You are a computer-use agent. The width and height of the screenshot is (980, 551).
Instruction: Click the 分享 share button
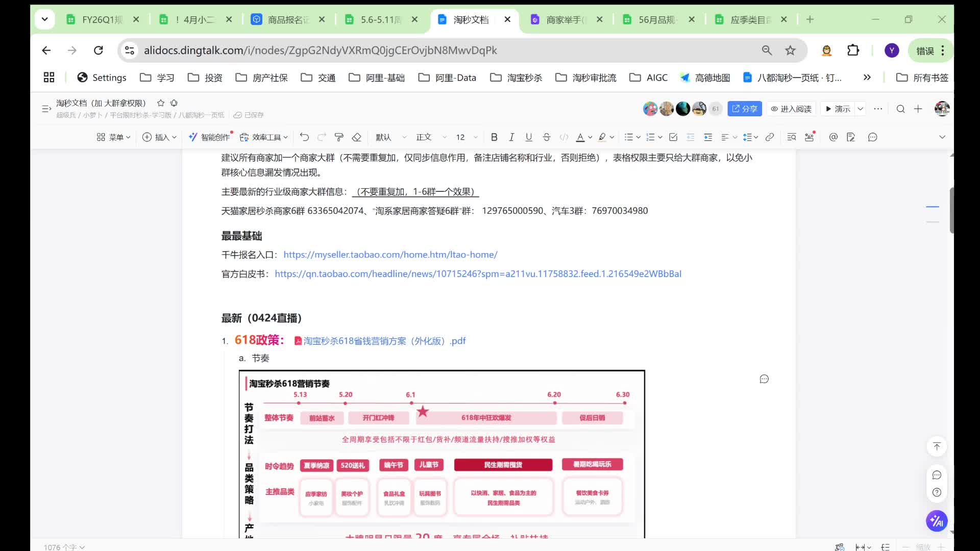pyautogui.click(x=744, y=108)
